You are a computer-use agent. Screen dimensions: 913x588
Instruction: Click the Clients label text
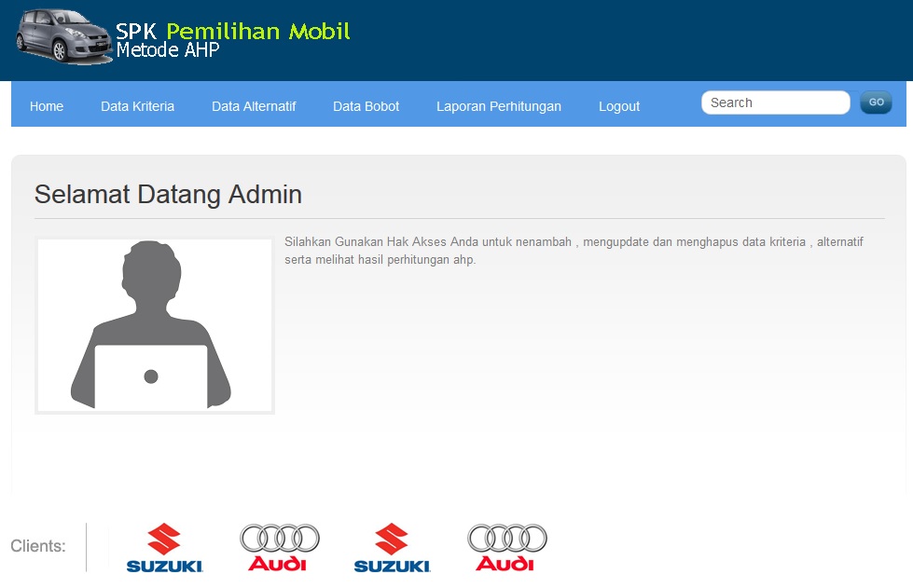click(x=38, y=546)
